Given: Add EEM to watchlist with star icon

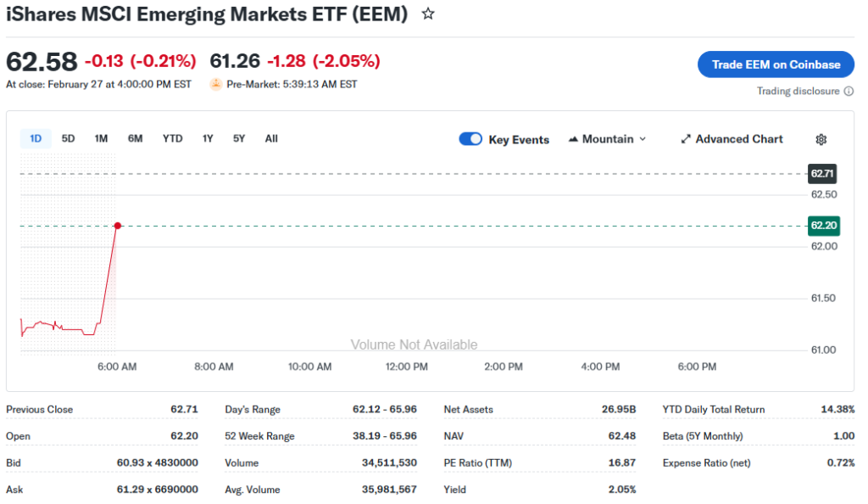Looking at the screenshot, I should coord(428,14).
